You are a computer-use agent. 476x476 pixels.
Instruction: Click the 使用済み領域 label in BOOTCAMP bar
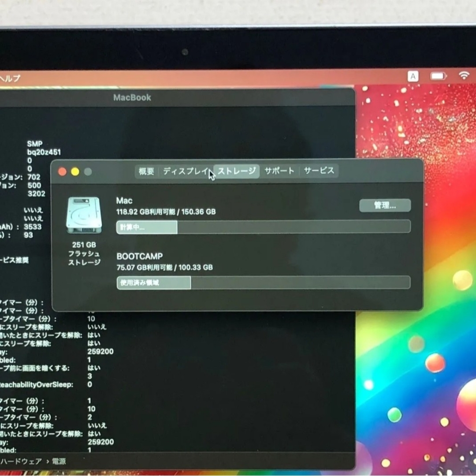tap(140, 283)
